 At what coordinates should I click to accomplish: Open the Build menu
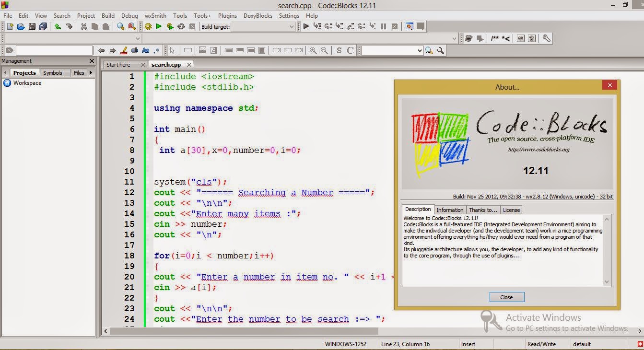(x=108, y=16)
